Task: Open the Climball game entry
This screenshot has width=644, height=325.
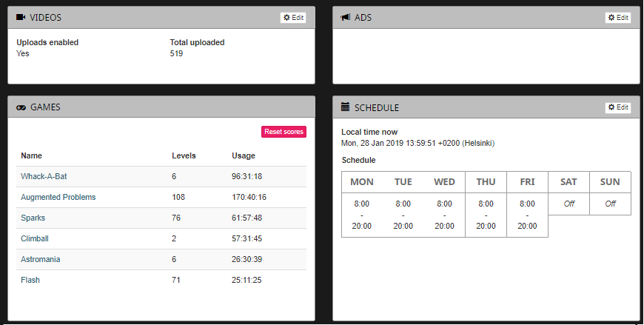Action: click(35, 239)
